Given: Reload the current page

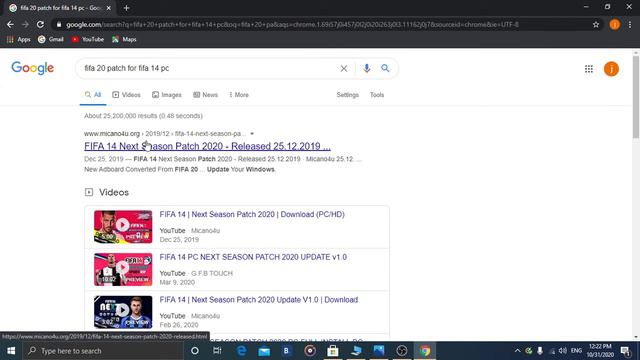Looking at the screenshot, I should coord(40,24).
